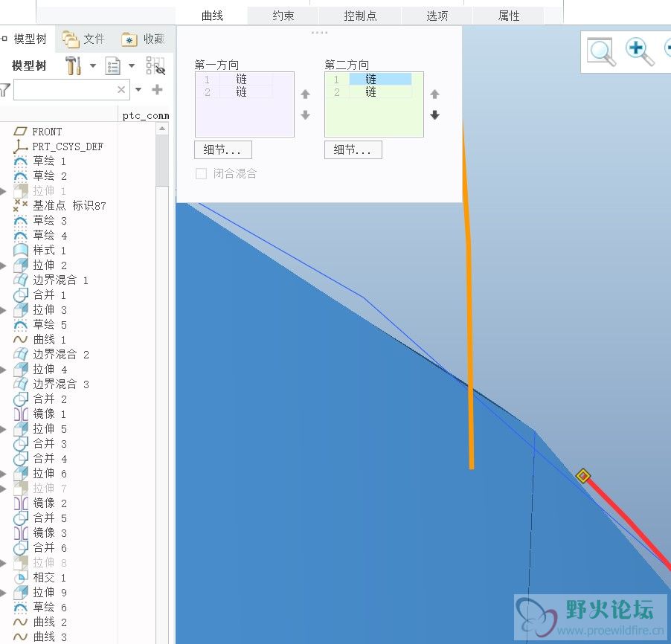Expand the 拉伸 9 extrude node
The image size is (671, 644).
point(3,593)
